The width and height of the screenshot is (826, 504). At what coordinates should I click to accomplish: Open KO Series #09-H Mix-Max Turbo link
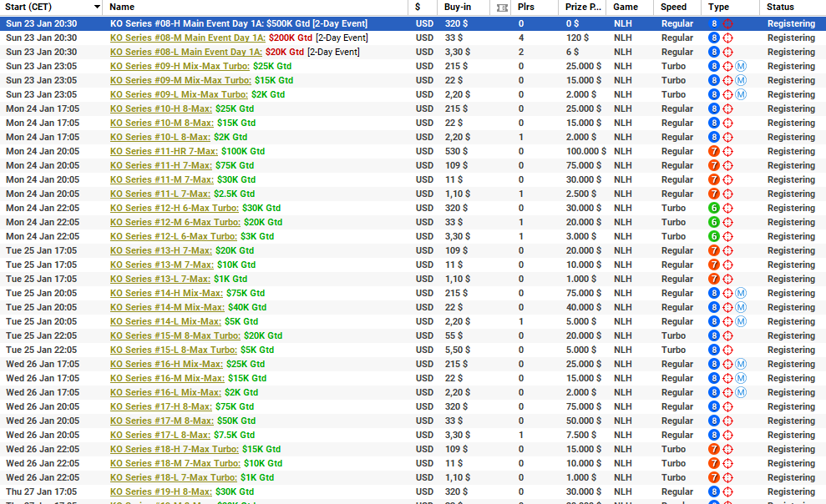pos(180,66)
